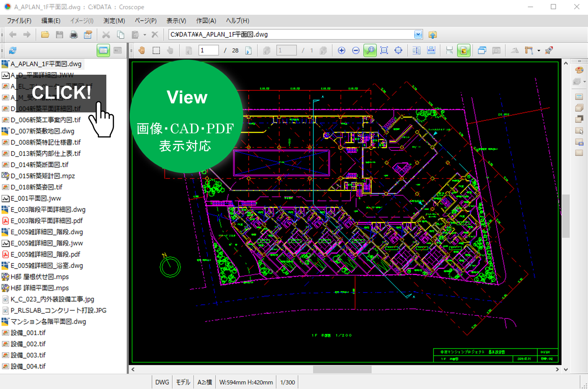This screenshot has height=389, width=588.
Task: Zoom out with the minus magnifier icon
Action: tap(356, 50)
